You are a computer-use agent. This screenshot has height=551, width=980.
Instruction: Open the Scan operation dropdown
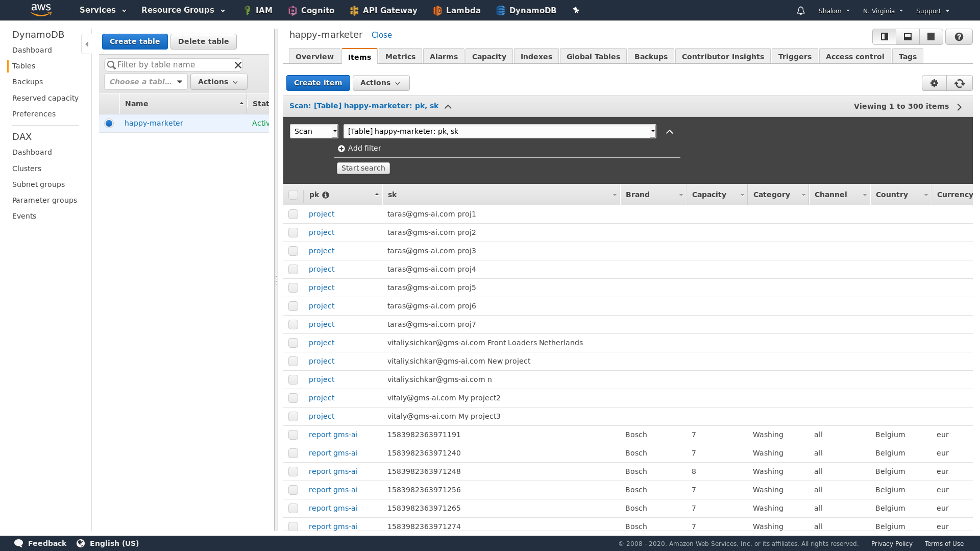point(313,131)
